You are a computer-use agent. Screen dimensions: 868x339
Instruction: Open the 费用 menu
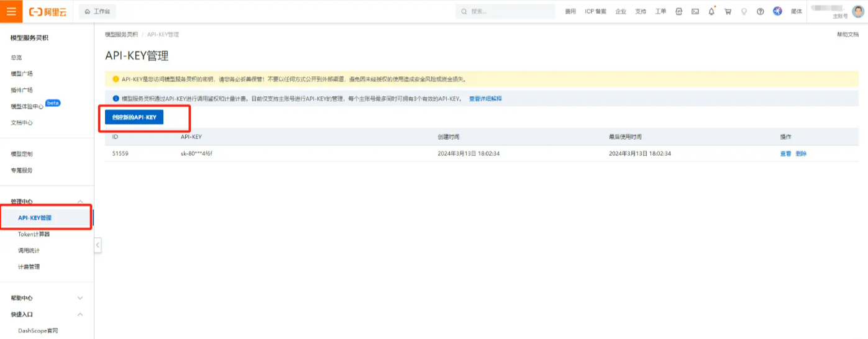click(x=570, y=11)
